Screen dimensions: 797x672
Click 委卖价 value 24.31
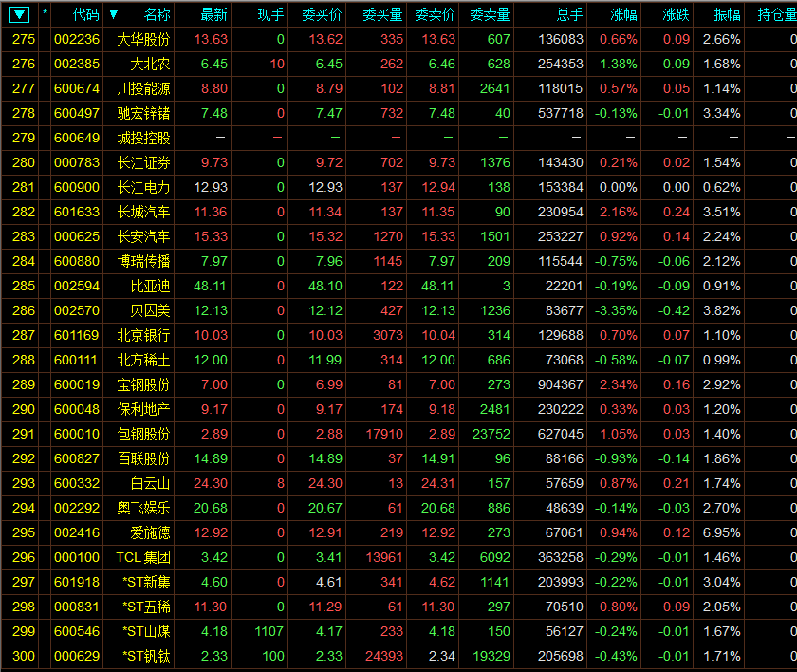click(438, 483)
